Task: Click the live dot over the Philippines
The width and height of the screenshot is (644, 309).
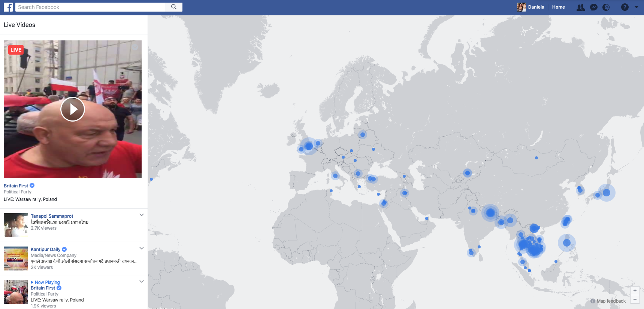Action: tap(567, 243)
